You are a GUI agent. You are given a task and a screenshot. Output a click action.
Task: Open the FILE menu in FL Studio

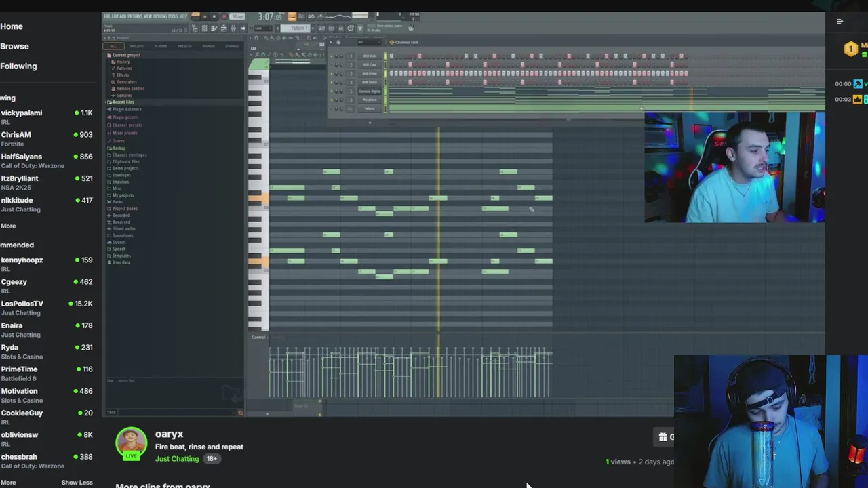tap(107, 16)
